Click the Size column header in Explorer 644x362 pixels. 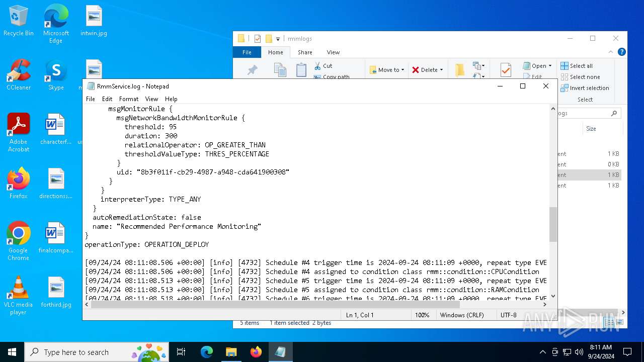591,129
